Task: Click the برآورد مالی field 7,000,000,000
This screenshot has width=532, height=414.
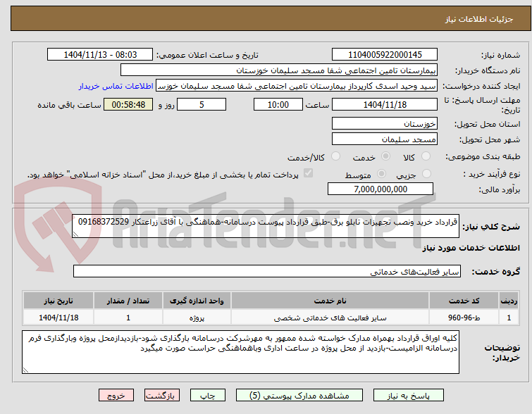Action: point(381,189)
